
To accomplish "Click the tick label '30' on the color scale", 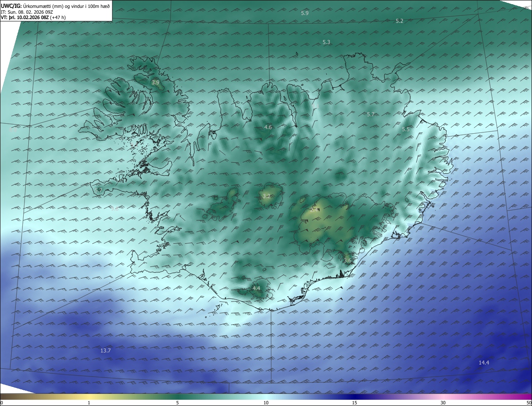I will (443, 403).
